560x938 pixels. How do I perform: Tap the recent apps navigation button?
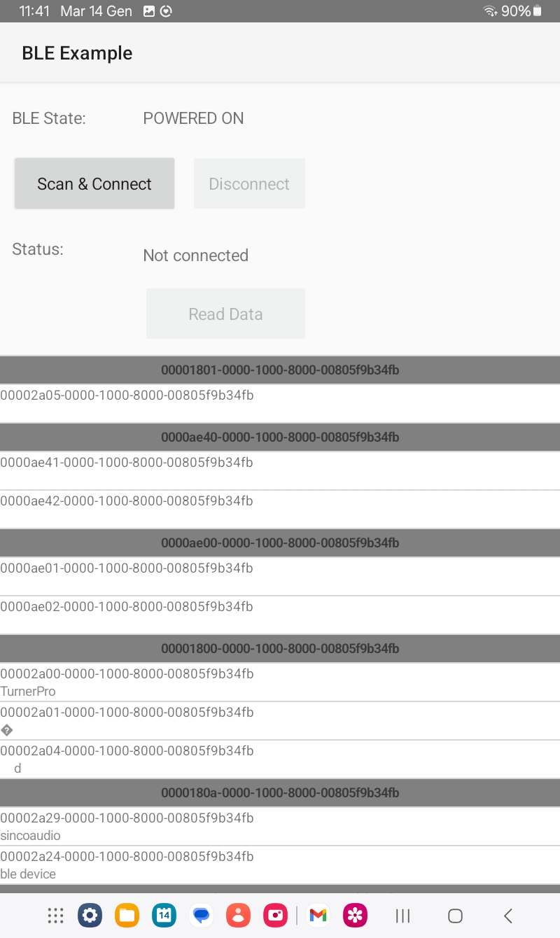(402, 915)
